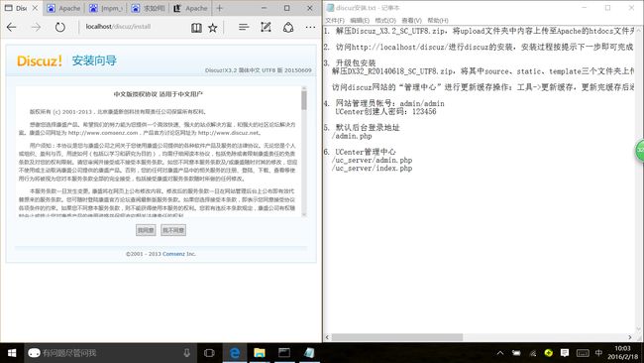Click the UCenter管理中心 heading text
This screenshot has height=363, width=644.
366,152
